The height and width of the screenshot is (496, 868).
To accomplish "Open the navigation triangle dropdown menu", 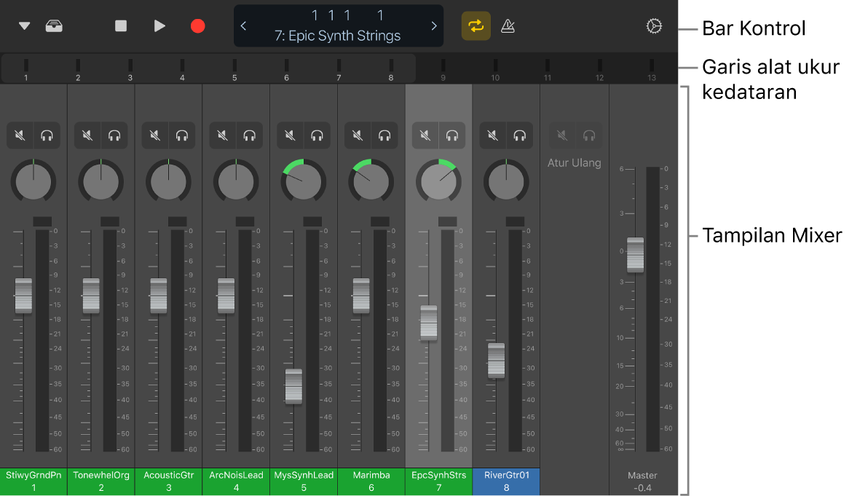I will click(x=25, y=26).
